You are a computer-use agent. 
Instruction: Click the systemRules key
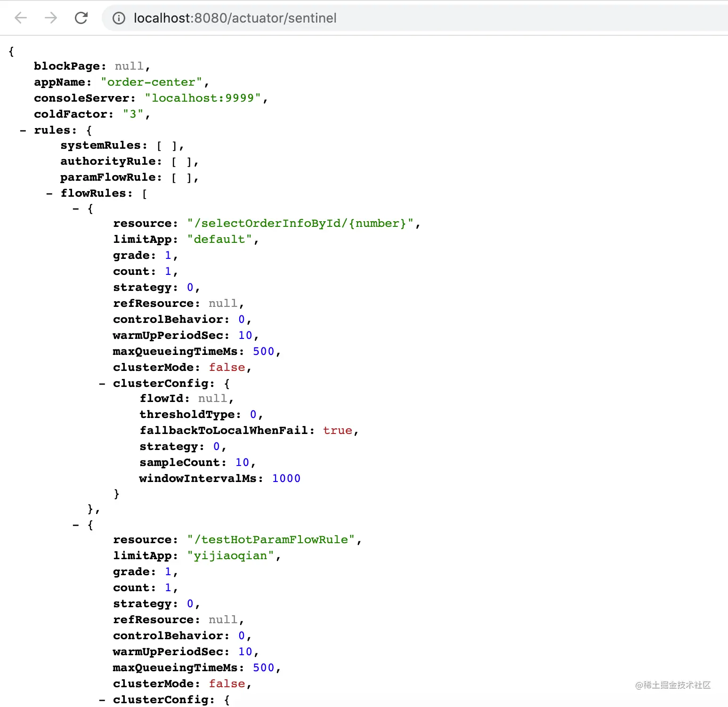pos(100,145)
